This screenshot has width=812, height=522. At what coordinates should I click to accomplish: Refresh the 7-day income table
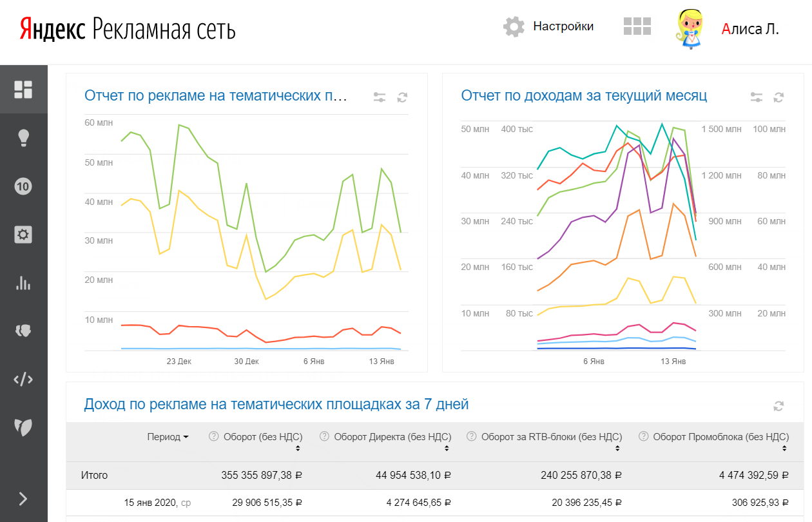[778, 406]
